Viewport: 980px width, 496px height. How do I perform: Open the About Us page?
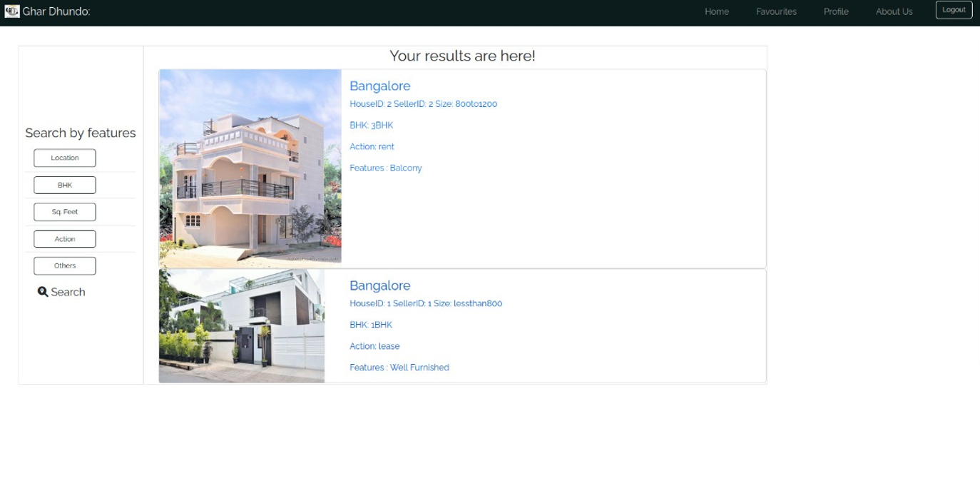click(894, 11)
